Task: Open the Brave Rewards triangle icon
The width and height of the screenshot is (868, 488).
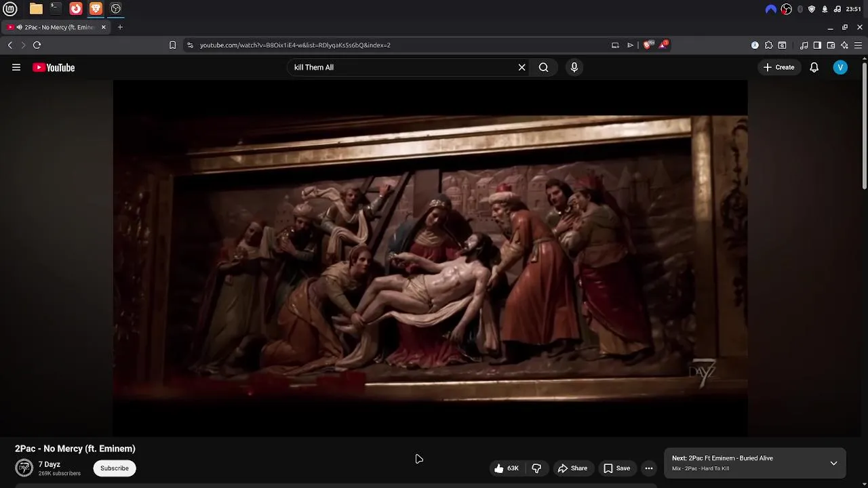Action: tap(663, 45)
